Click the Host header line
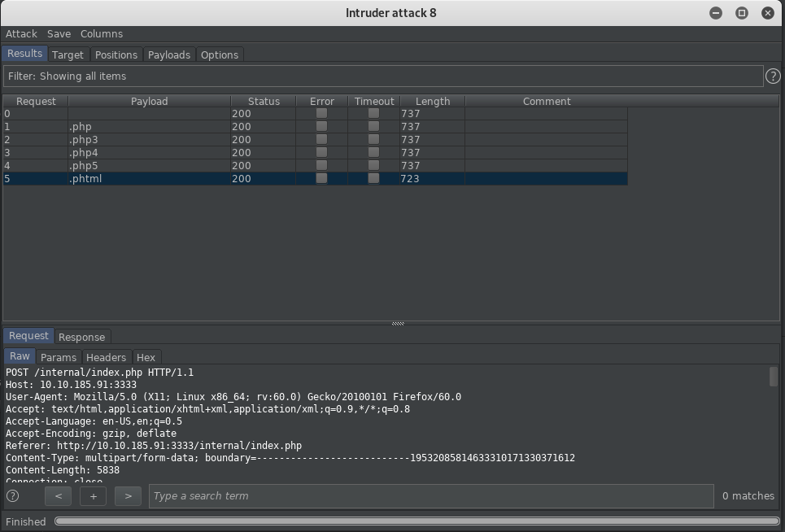 pyautogui.click(x=71, y=385)
